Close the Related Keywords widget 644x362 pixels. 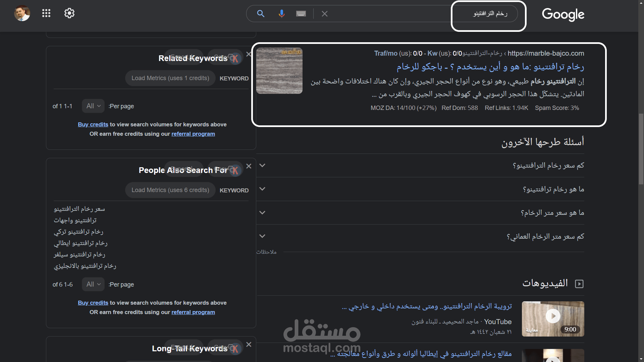click(249, 54)
